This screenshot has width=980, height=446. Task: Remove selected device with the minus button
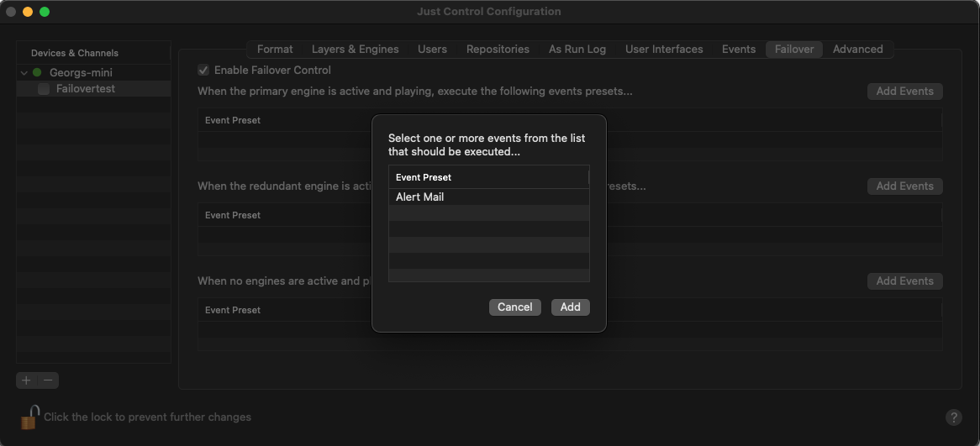point(48,380)
